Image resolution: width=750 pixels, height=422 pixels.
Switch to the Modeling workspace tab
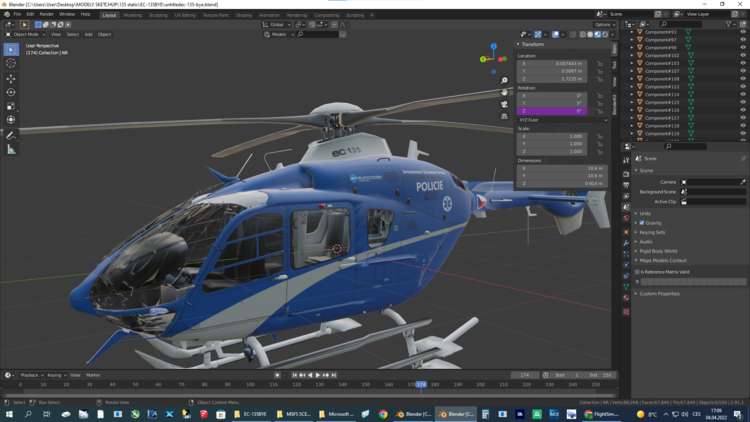coord(133,15)
